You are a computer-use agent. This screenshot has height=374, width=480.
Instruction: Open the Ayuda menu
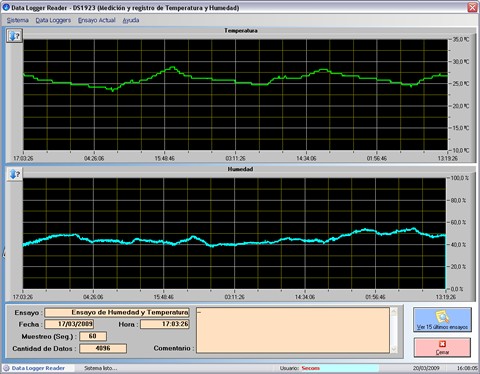click(x=131, y=20)
